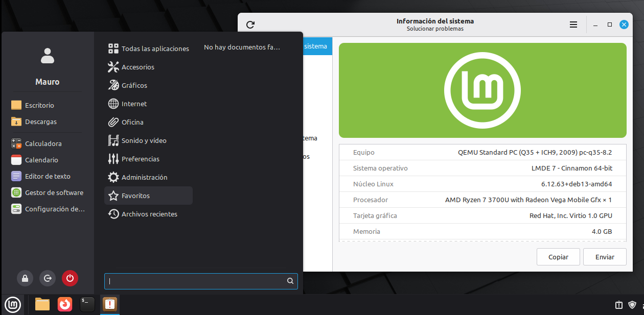
Task: Click the Enviar button
Action: 605,257
